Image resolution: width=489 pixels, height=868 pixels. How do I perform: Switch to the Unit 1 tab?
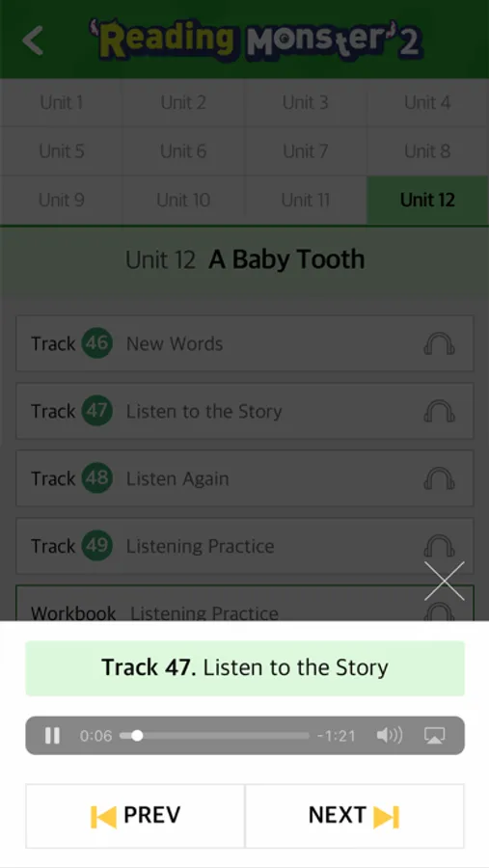(x=61, y=102)
